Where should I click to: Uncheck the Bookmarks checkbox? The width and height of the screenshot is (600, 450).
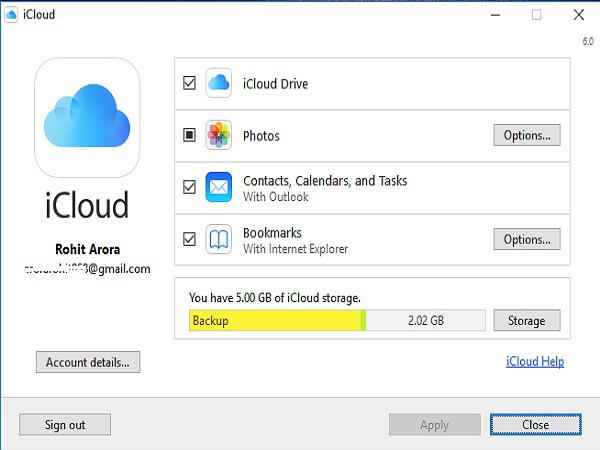[x=189, y=239]
